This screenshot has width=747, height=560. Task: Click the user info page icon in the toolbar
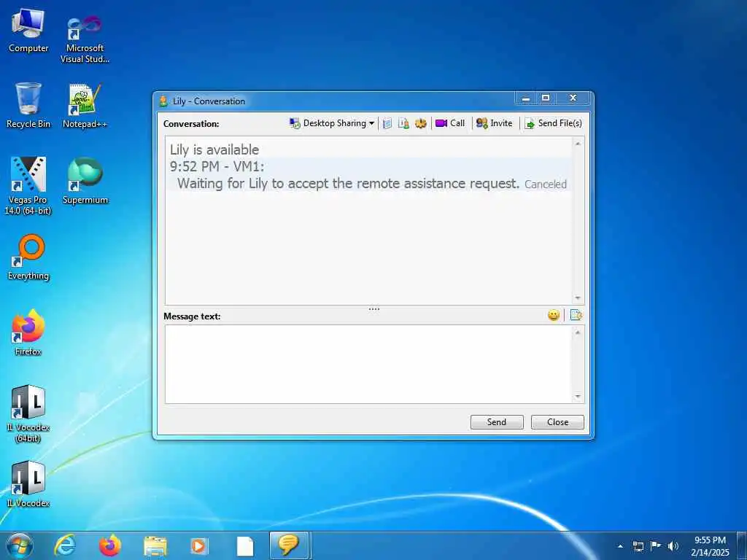pos(403,123)
